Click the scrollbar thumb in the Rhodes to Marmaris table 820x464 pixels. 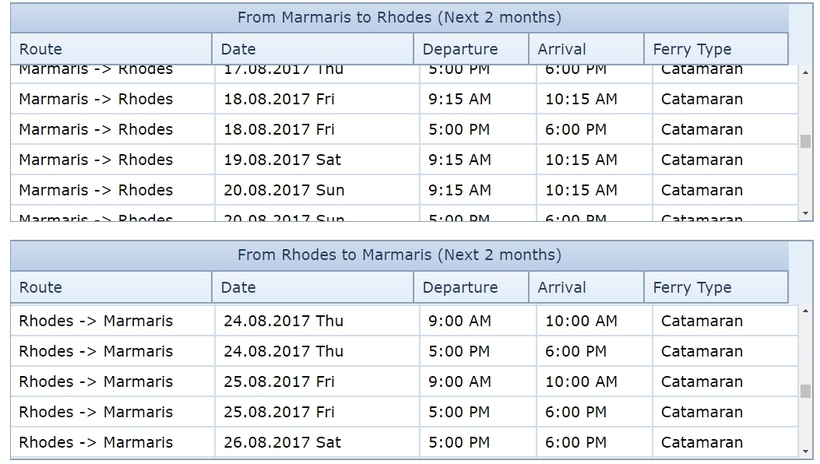[805, 391]
